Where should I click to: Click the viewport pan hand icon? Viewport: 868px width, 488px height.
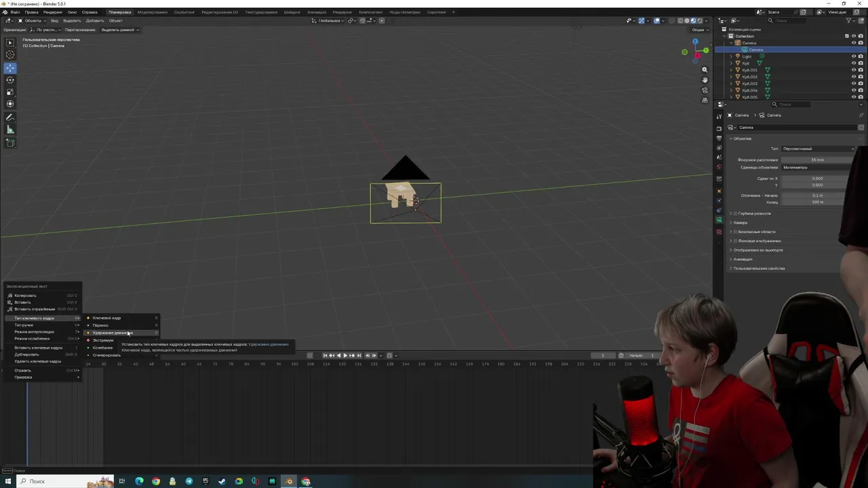tap(705, 80)
